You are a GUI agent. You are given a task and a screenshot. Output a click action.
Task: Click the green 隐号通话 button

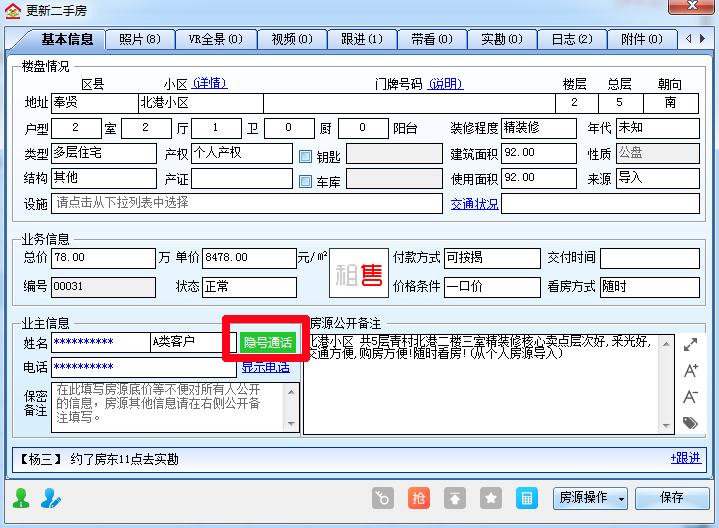268,342
